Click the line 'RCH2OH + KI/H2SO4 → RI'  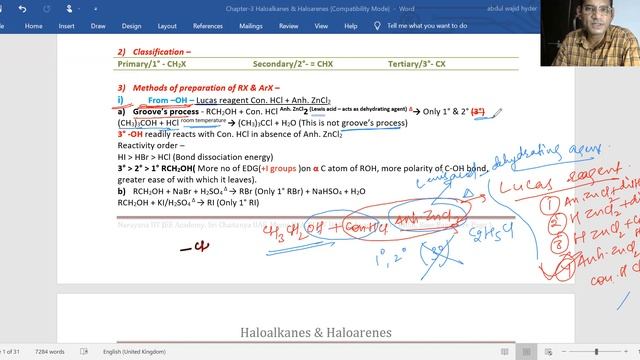click(188, 203)
